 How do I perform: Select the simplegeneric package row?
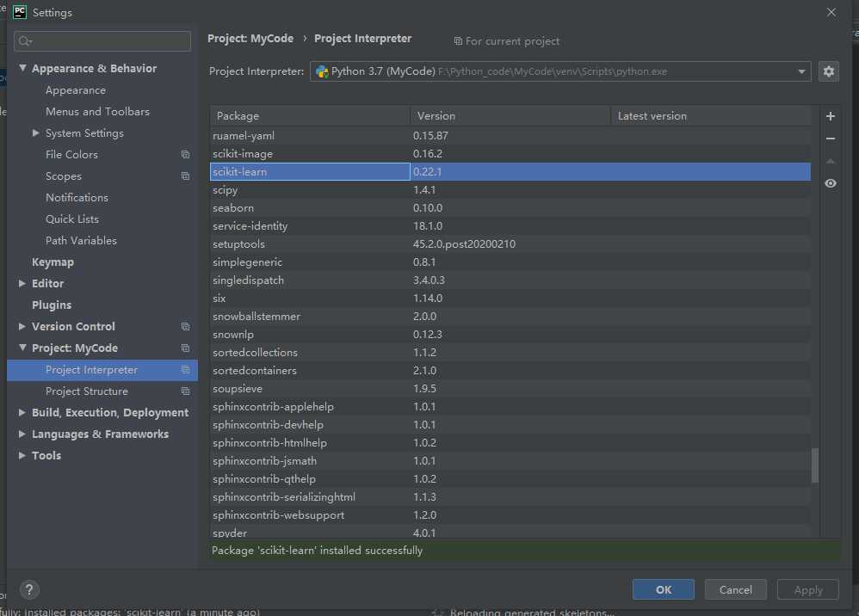[x=510, y=262]
